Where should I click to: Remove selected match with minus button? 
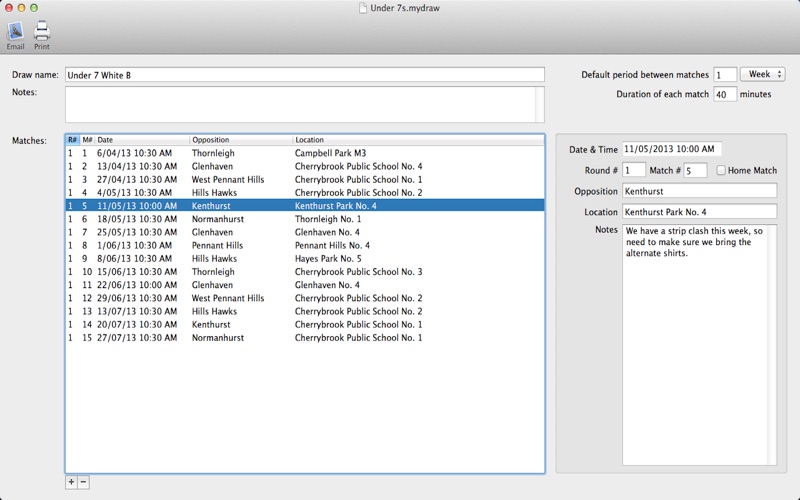[83, 482]
